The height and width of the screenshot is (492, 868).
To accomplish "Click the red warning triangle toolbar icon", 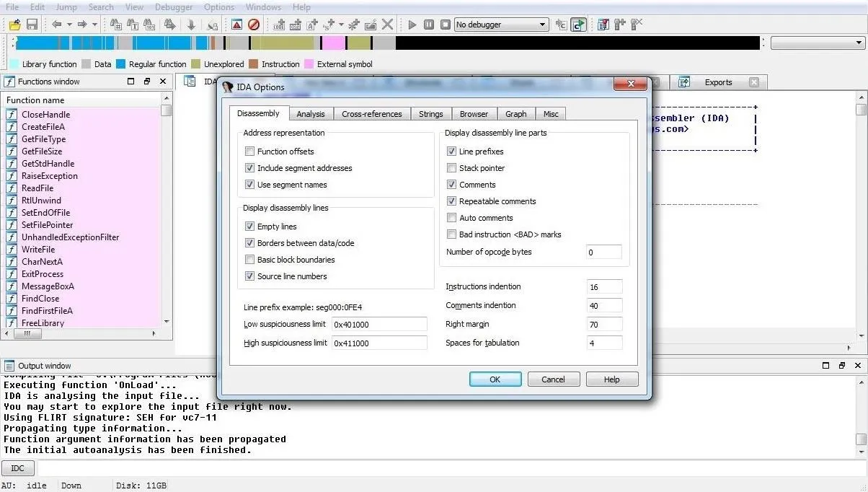I will click(236, 25).
